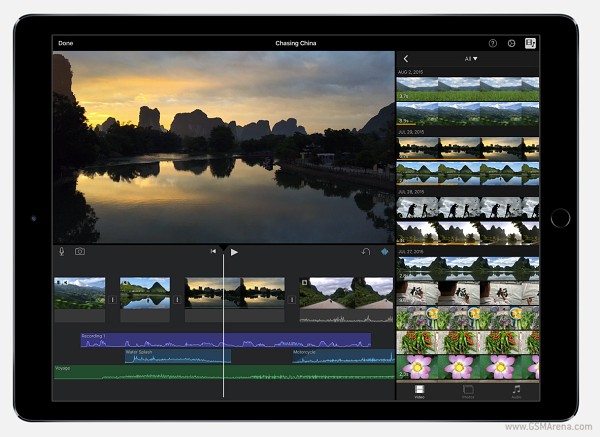Click the back chevron in media browser
The width and height of the screenshot is (600, 437).
406,59
